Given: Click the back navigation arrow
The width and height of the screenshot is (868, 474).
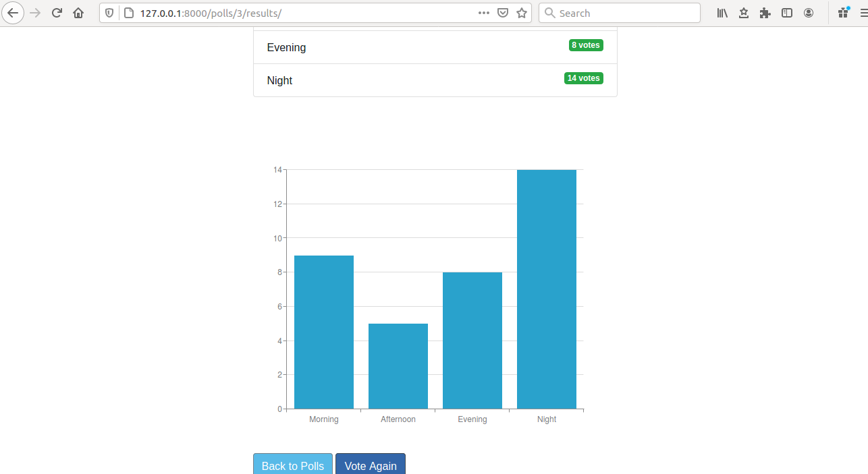Looking at the screenshot, I should (13, 13).
